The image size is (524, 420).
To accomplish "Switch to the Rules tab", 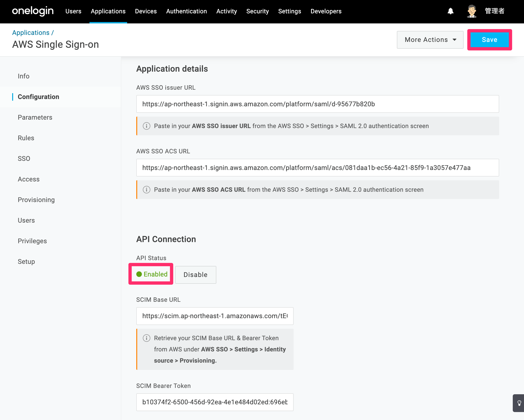I will point(26,138).
